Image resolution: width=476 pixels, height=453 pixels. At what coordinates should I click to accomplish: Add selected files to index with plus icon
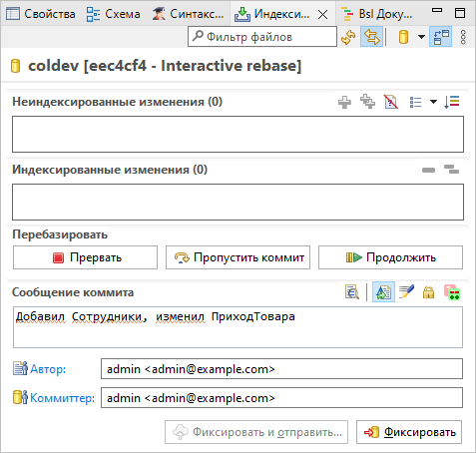tap(344, 102)
